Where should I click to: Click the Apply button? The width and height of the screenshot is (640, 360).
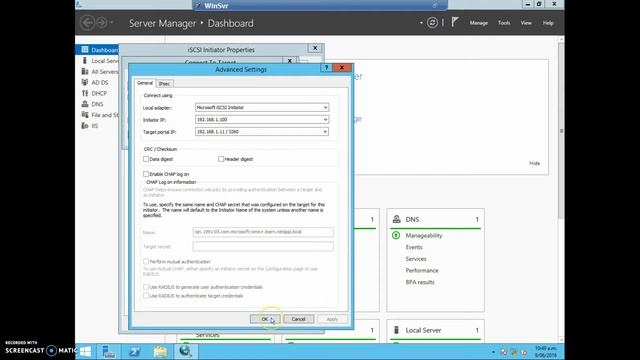[x=332, y=319]
